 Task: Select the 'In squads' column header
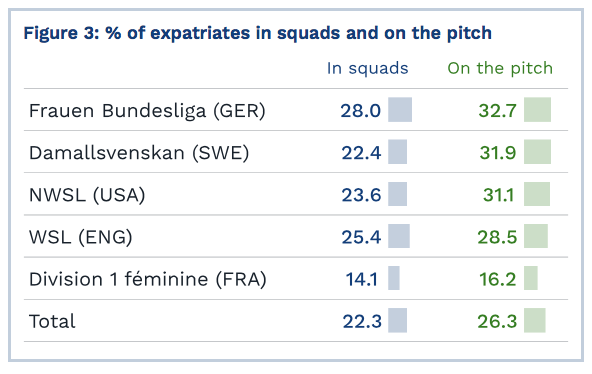[x=367, y=68]
